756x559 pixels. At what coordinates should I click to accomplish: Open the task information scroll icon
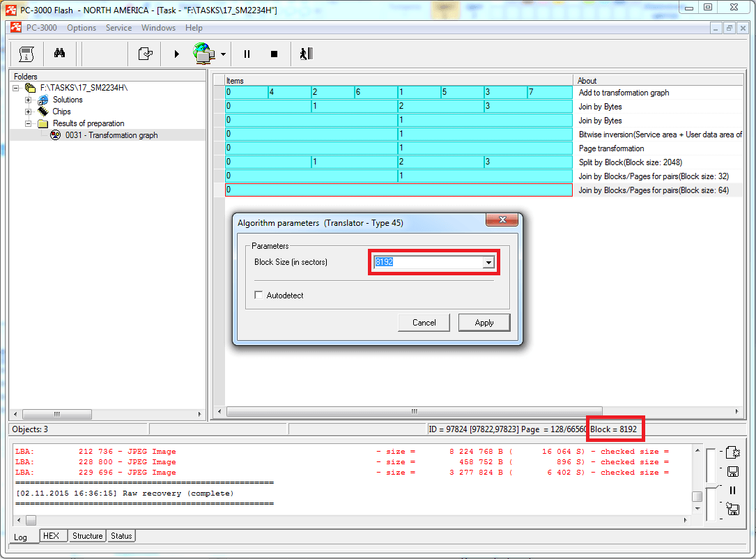[26, 54]
